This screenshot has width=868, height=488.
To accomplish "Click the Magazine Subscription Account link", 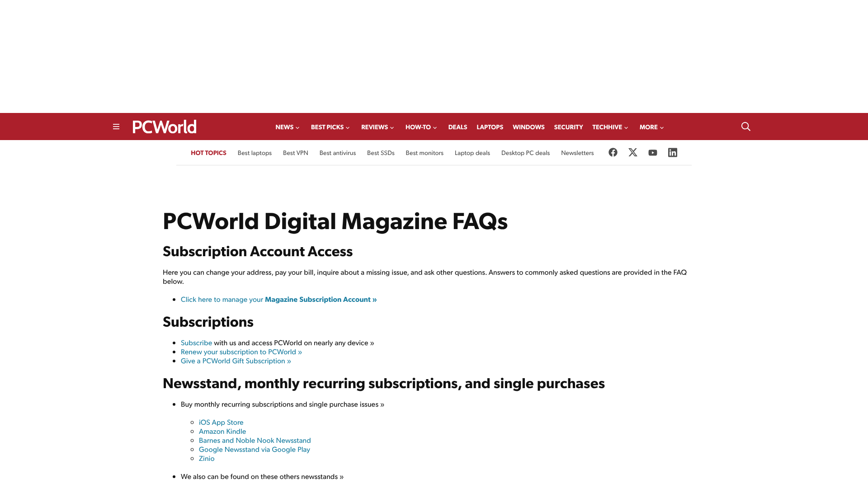I will point(278,300).
